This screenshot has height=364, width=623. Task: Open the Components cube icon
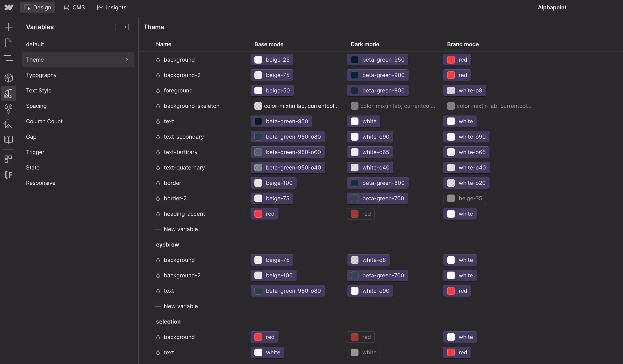[9, 78]
